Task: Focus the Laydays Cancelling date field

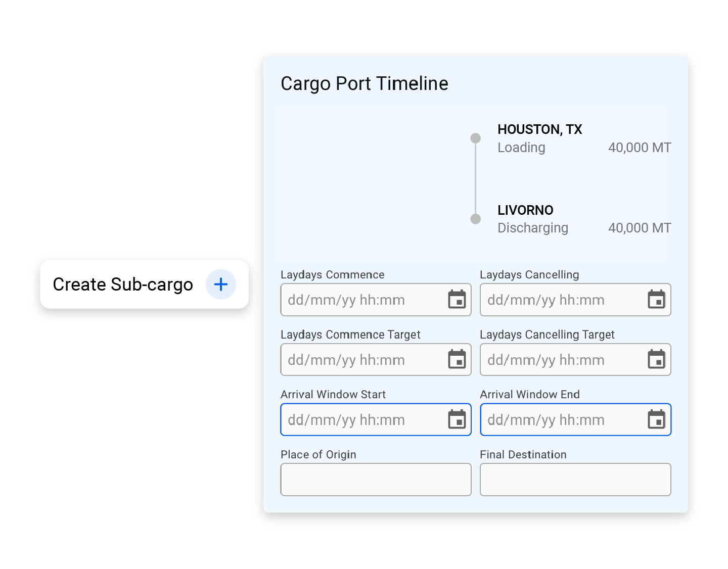Action: pos(575,300)
